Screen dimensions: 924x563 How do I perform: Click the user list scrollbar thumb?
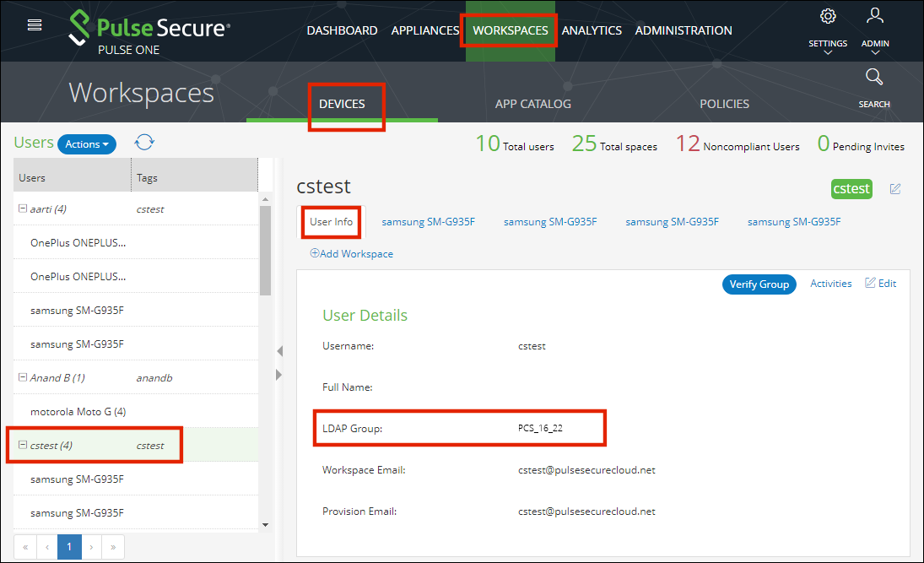tap(265, 251)
